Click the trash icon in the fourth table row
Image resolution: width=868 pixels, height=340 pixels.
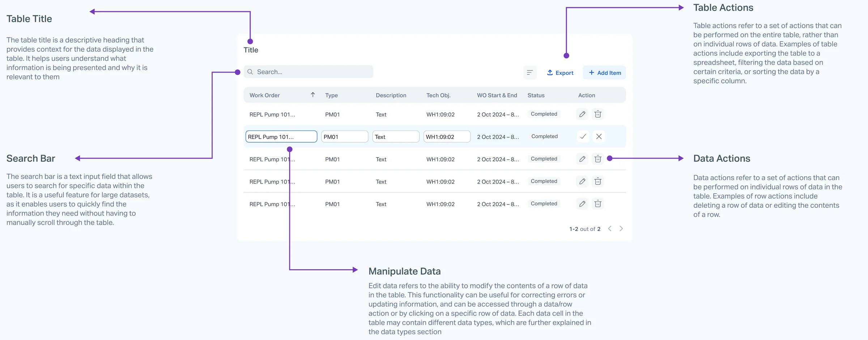pyautogui.click(x=598, y=181)
